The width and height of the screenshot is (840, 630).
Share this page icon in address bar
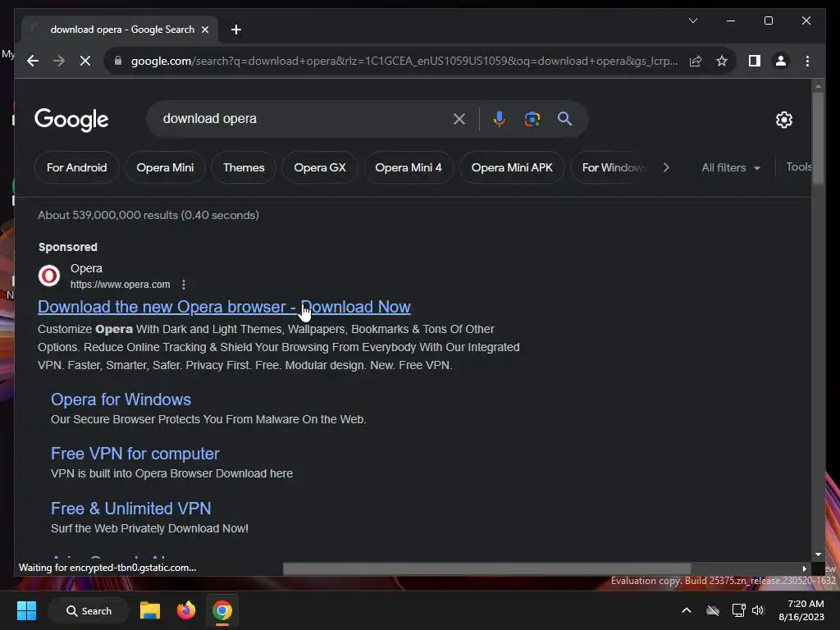696,61
